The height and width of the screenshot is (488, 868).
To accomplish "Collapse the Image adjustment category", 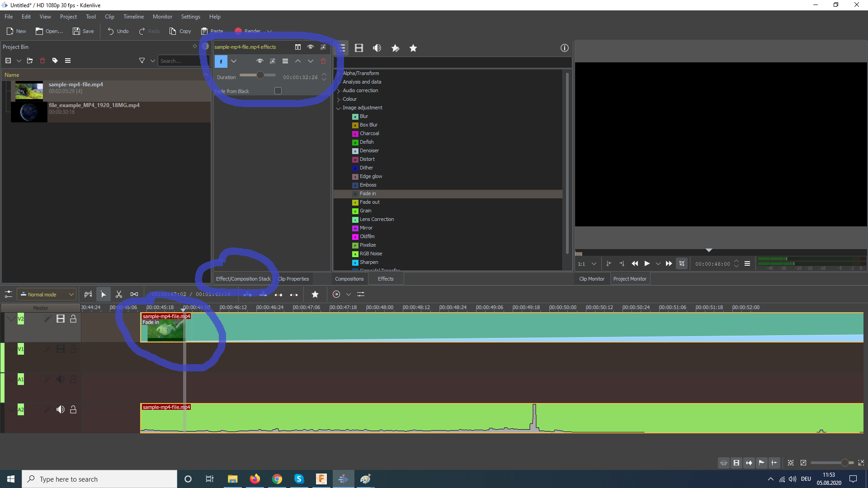I will click(338, 108).
